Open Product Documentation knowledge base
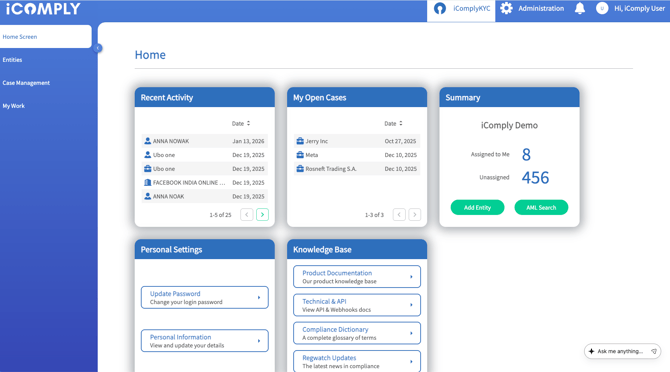The height and width of the screenshot is (372, 670). pos(357,277)
